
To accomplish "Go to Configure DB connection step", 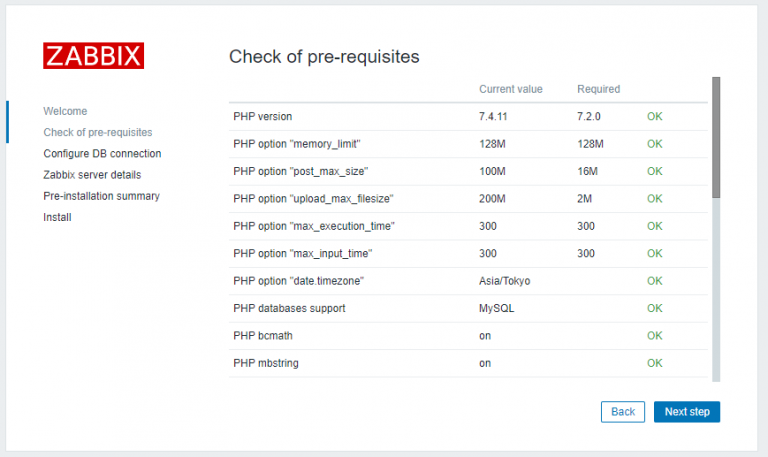I will point(102,154).
